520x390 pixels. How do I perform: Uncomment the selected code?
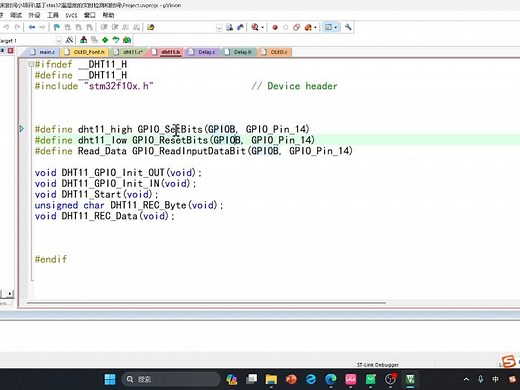136,27
